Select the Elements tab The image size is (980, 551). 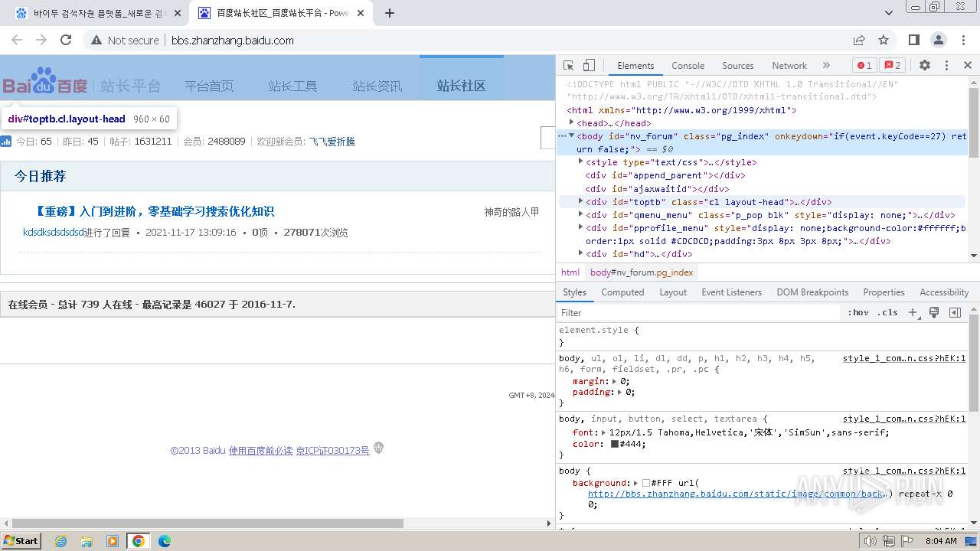click(x=635, y=66)
